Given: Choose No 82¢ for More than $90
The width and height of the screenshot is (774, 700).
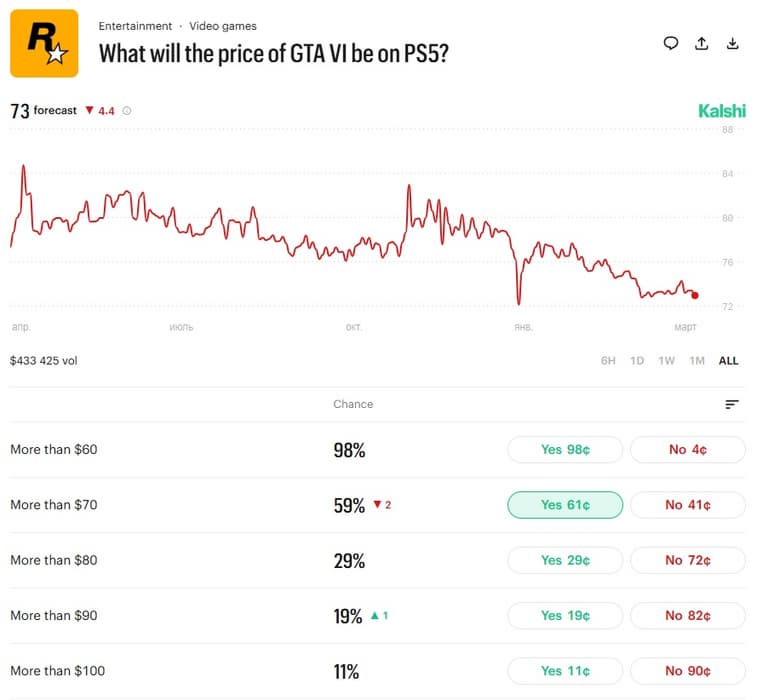Looking at the screenshot, I should click(688, 616).
